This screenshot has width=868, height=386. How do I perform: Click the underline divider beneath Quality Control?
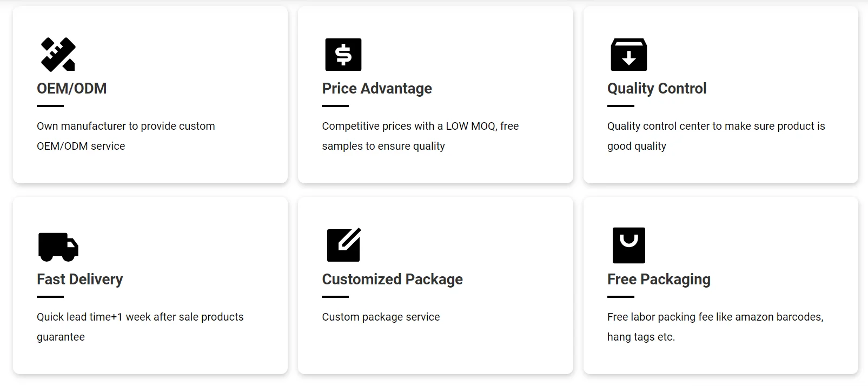(x=620, y=106)
